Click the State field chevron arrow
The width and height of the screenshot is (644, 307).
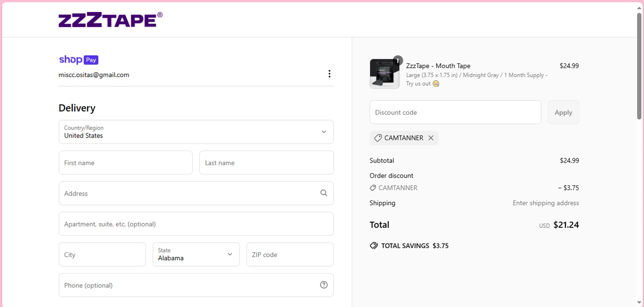(x=230, y=254)
